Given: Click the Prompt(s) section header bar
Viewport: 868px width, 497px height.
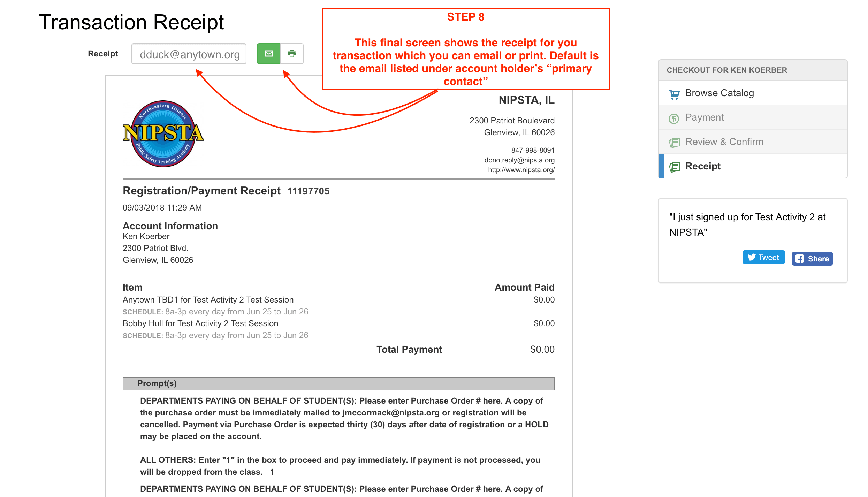Looking at the screenshot, I should 338,383.
